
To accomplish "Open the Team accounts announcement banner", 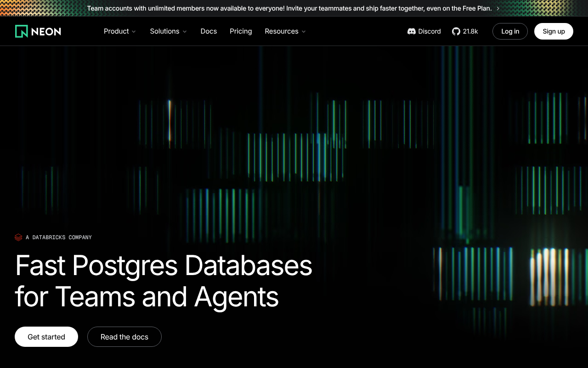I will tap(294, 8).
